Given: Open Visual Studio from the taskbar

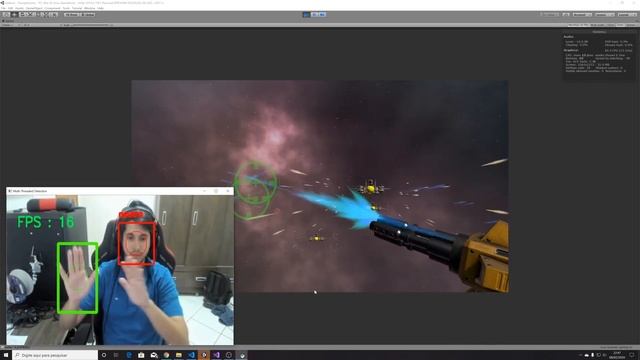Looking at the screenshot, I should (216, 355).
